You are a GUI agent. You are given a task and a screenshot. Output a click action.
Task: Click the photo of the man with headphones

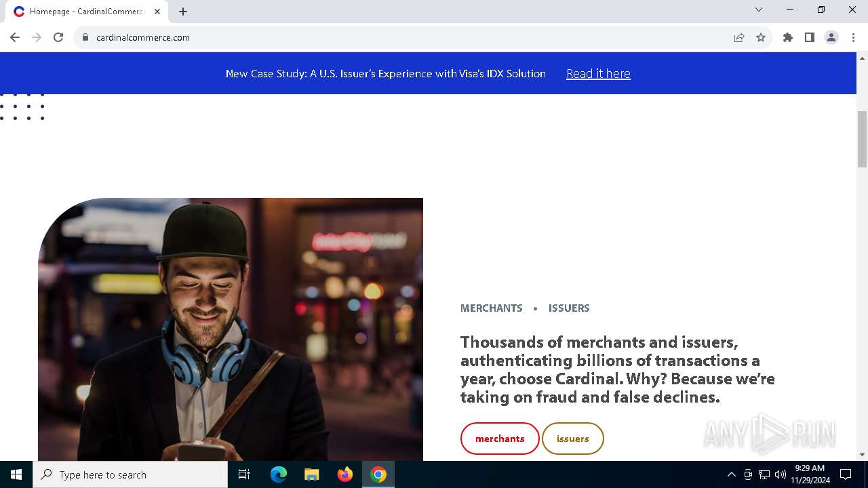click(x=231, y=329)
